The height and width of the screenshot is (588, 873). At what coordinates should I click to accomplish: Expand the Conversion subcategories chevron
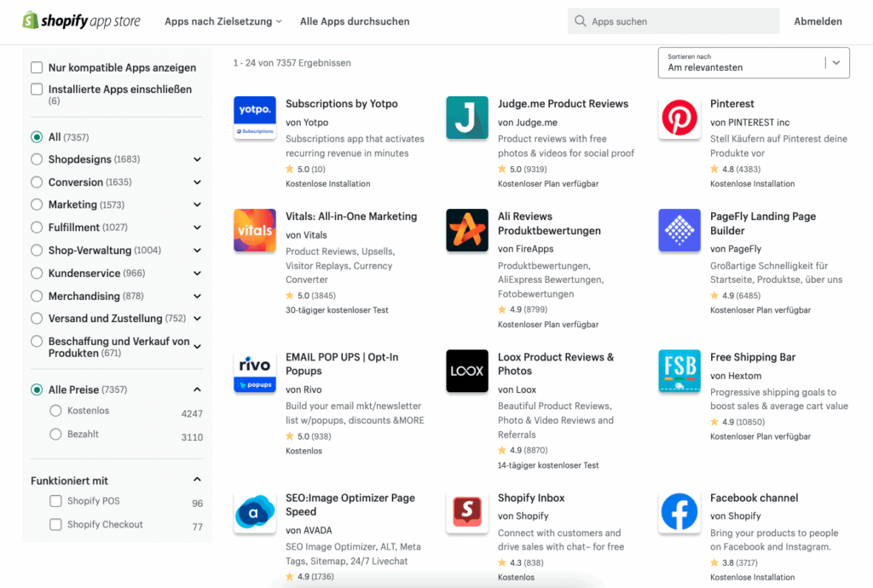pyautogui.click(x=197, y=182)
